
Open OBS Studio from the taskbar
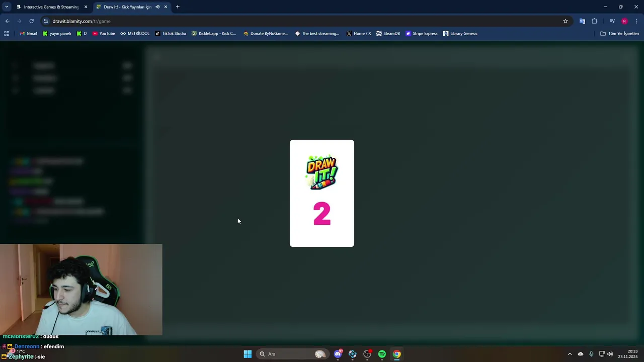point(367,354)
